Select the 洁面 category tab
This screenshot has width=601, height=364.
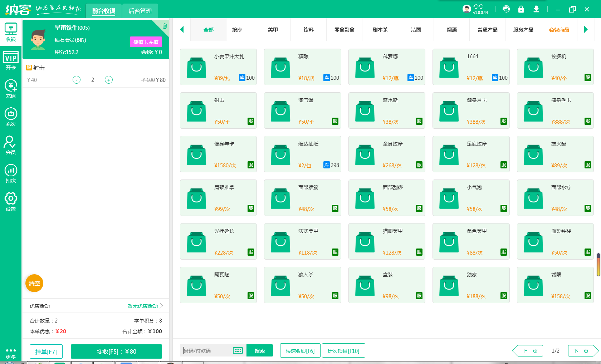pyautogui.click(x=416, y=30)
